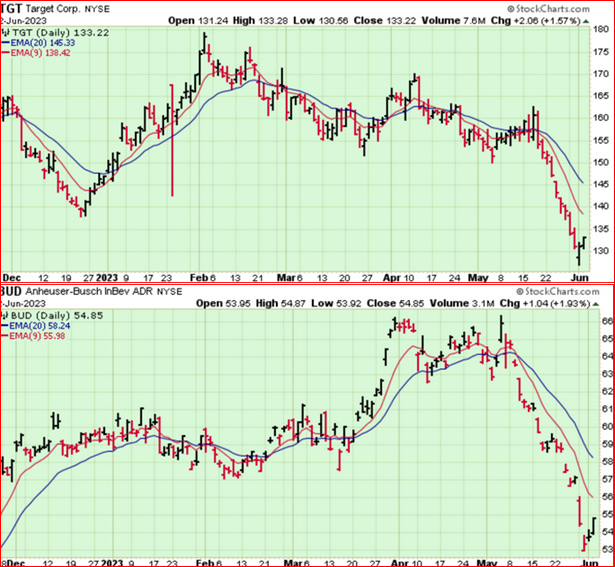Viewport: 615px width, 567px height.
Task: Click NYSE label next to Target Corp.
Action: click(97, 9)
